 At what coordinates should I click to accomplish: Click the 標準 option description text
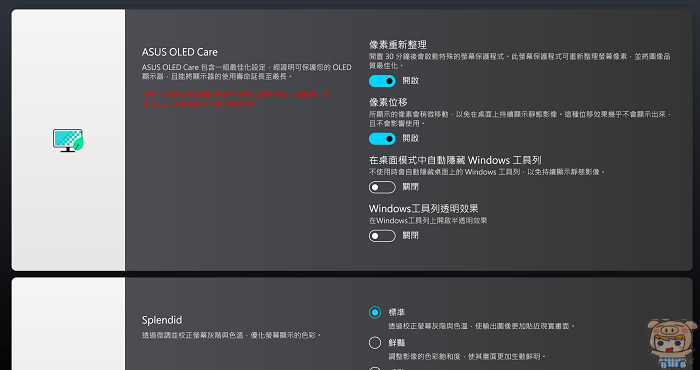(481, 326)
